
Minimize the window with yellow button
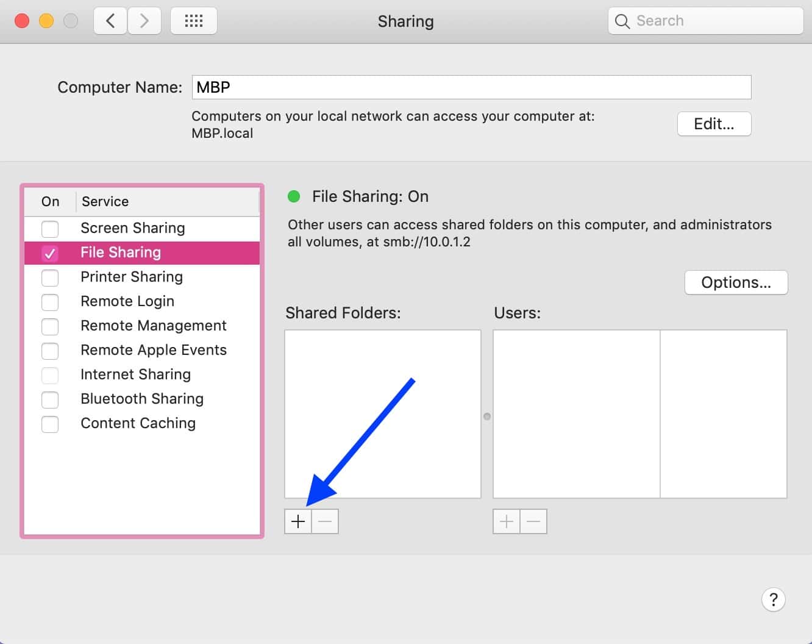(x=46, y=21)
